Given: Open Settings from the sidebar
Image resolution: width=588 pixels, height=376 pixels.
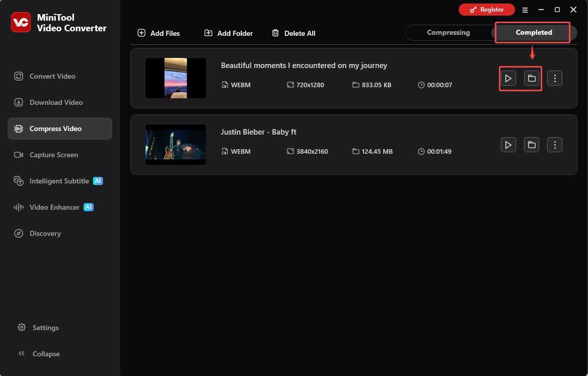Looking at the screenshot, I should pyautogui.click(x=38, y=328).
